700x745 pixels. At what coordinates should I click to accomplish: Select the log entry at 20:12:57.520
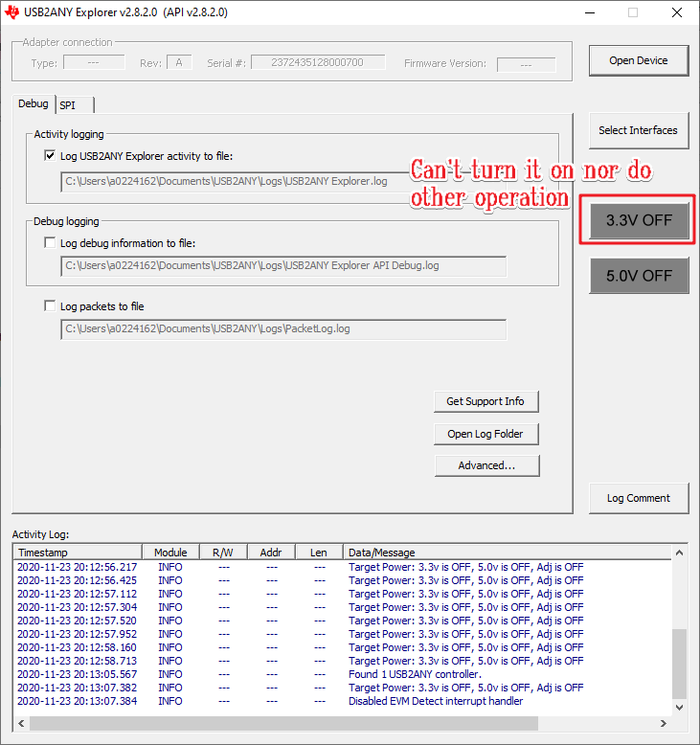pos(343,621)
